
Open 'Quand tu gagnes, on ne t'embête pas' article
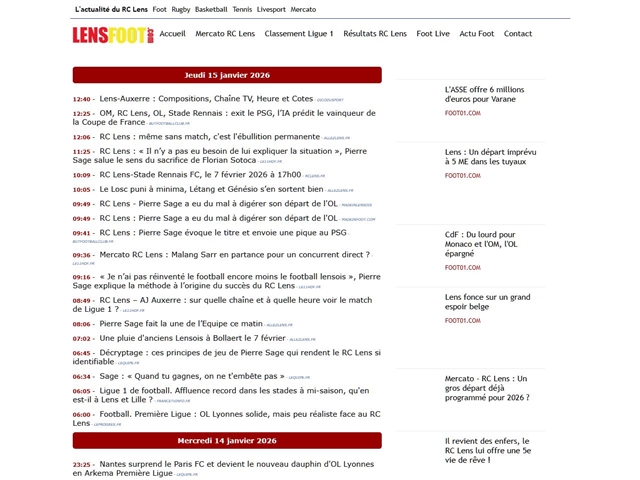tap(192, 376)
